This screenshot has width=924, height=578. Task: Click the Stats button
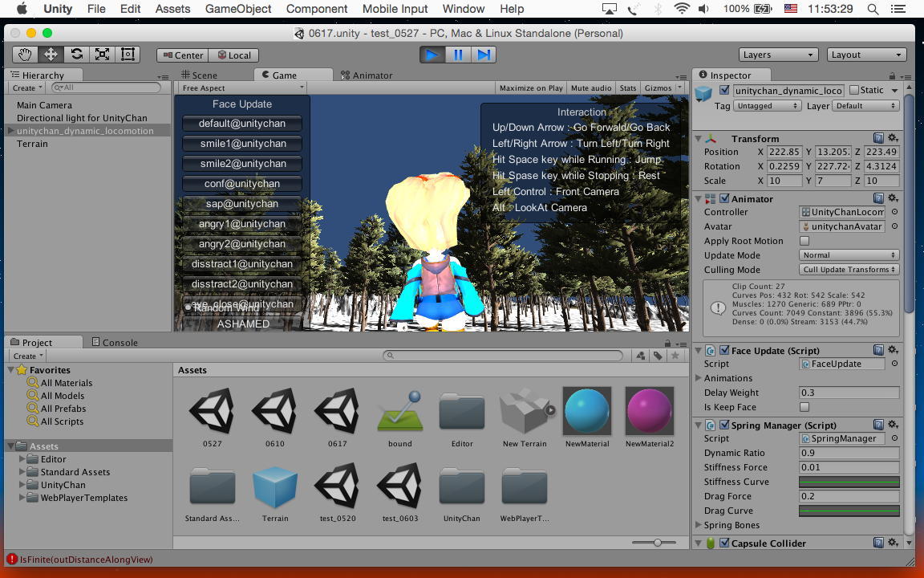628,88
